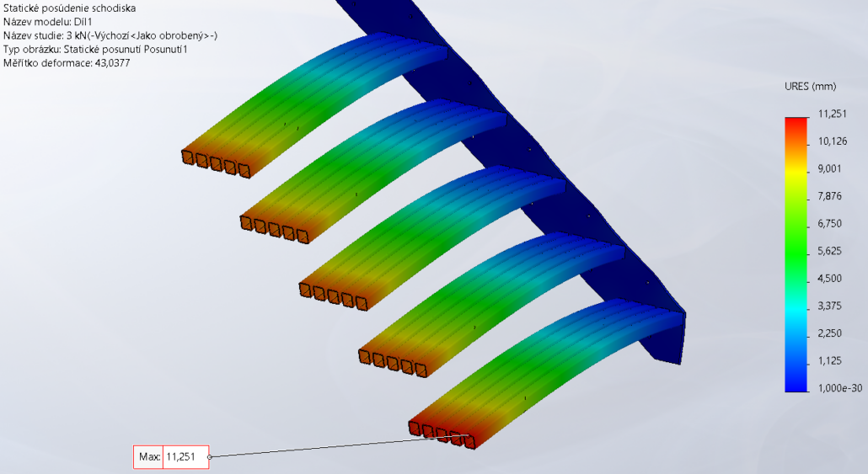
Task: Click the title text Statické posúdenie schodiska
Action: tap(69, 8)
